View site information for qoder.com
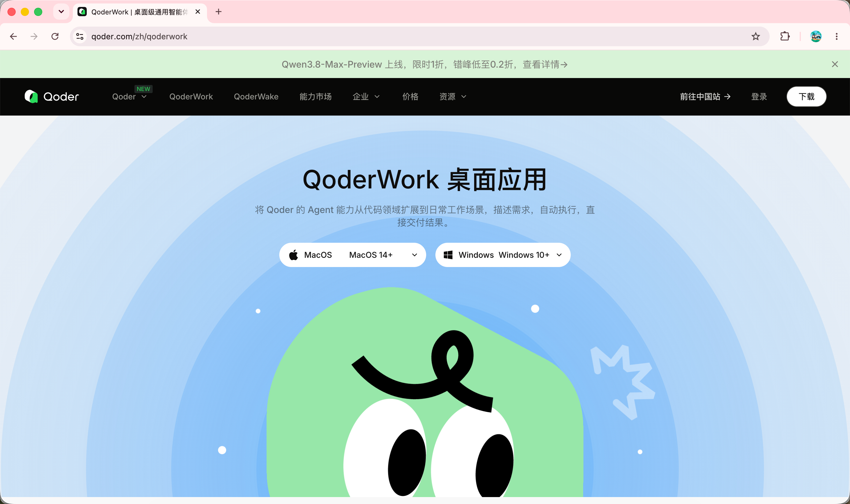The image size is (850, 504). pyautogui.click(x=80, y=36)
